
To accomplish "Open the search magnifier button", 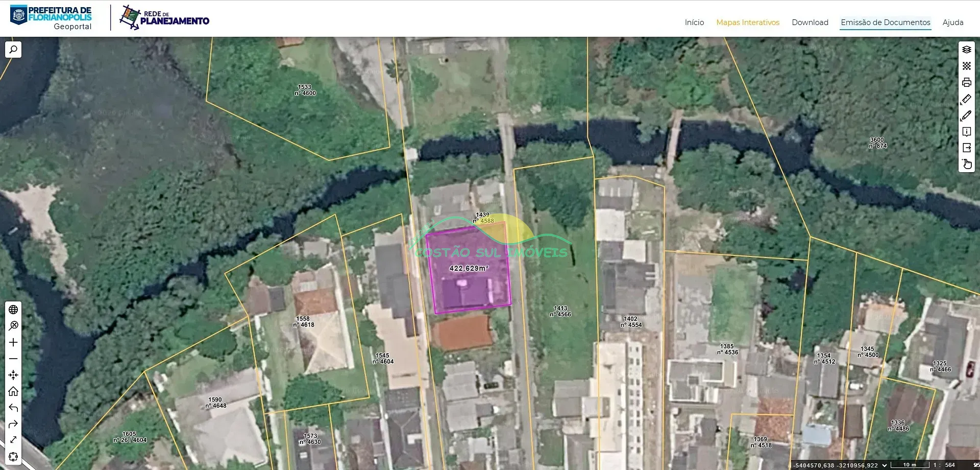I will (13, 50).
